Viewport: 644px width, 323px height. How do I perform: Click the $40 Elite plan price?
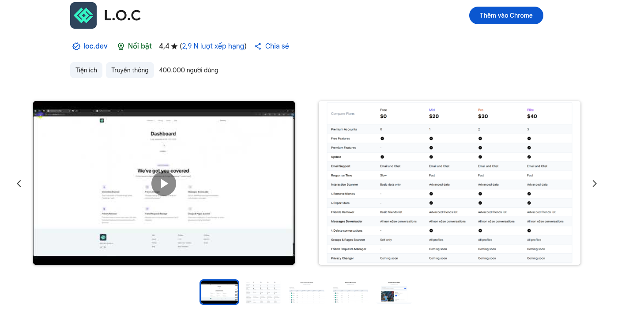click(532, 116)
